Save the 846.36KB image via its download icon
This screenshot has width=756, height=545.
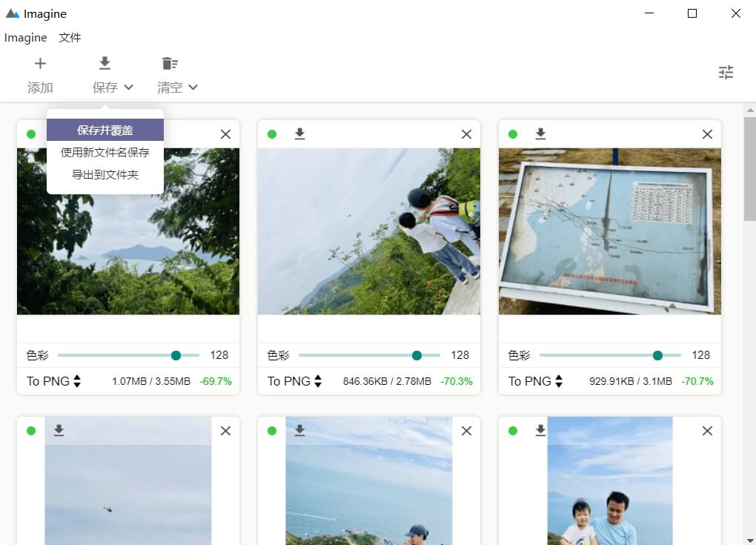pyautogui.click(x=299, y=133)
